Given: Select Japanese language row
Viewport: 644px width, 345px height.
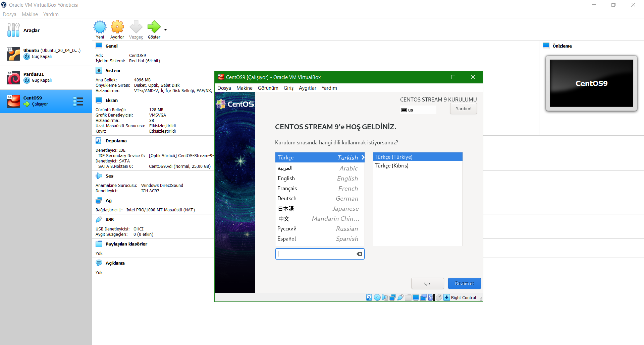Looking at the screenshot, I should [320, 208].
